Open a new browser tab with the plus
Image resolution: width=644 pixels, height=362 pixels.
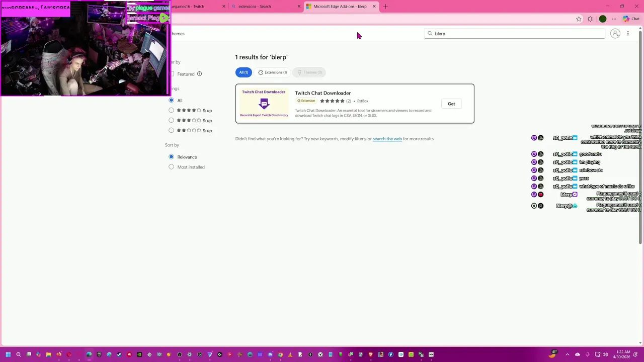(385, 7)
